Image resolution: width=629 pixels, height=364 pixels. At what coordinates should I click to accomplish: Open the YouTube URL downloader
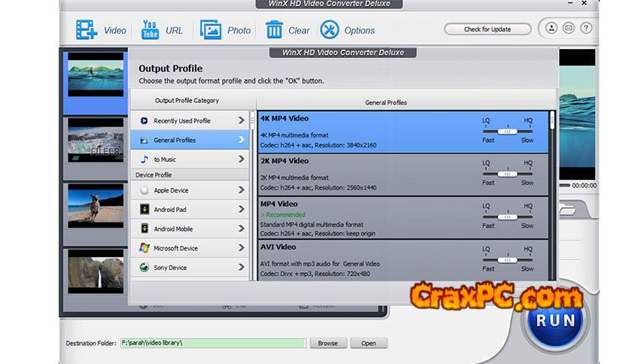[148, 30]
